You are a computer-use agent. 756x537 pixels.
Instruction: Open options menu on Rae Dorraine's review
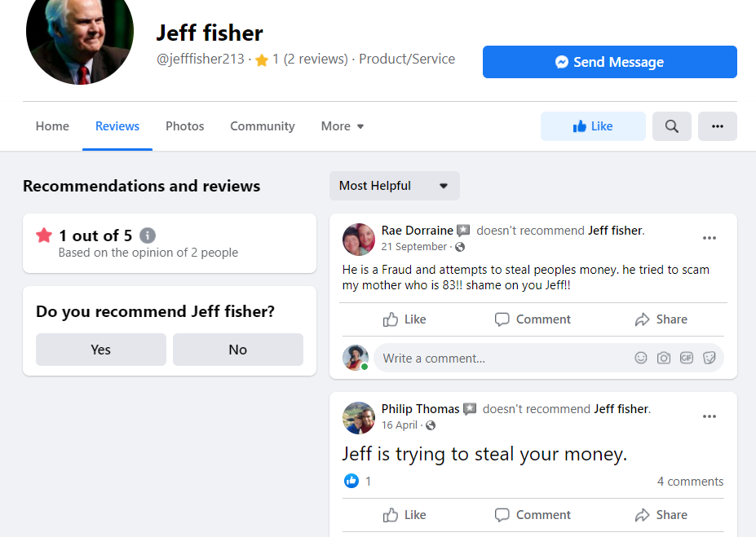pos(709,238)
